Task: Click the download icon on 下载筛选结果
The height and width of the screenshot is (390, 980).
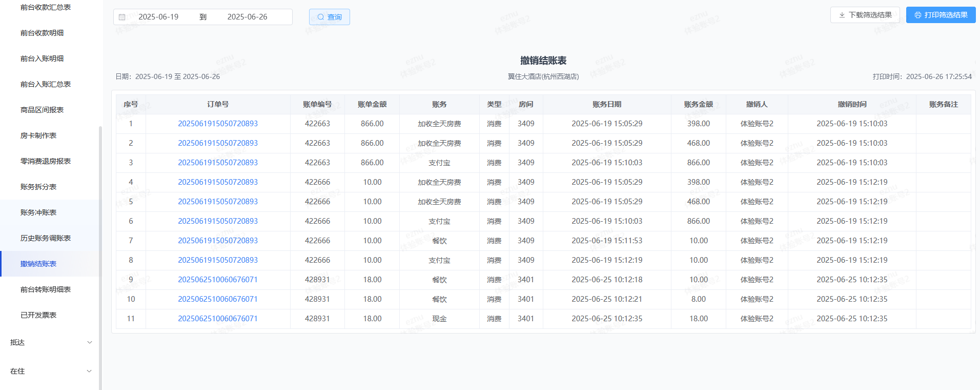Action: click(842, 15)
